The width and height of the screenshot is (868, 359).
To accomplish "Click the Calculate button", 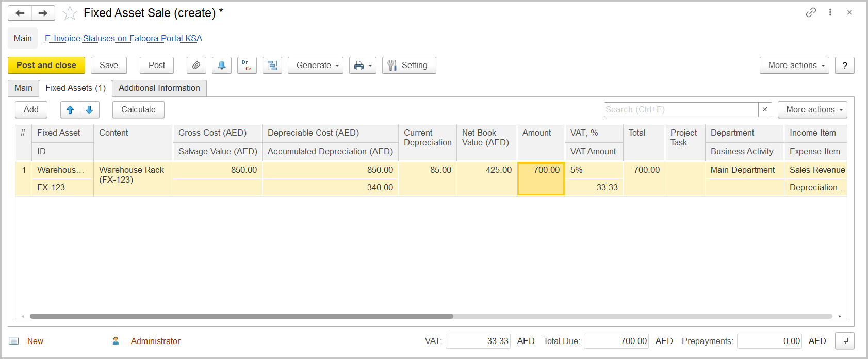I will (138, 110).
